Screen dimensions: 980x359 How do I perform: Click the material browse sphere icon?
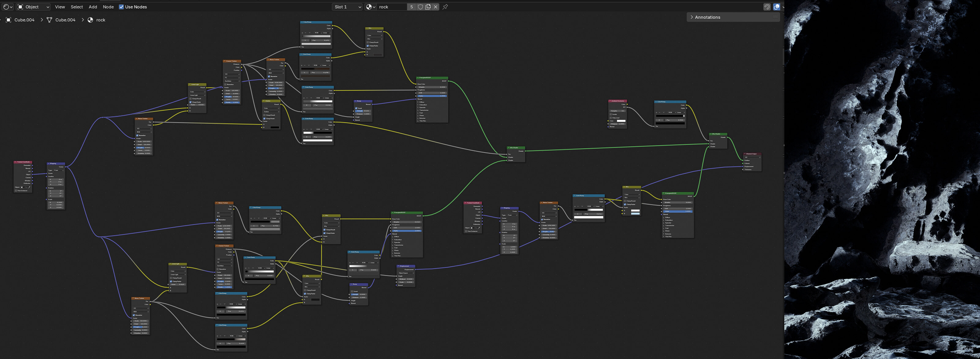[369, 7]
